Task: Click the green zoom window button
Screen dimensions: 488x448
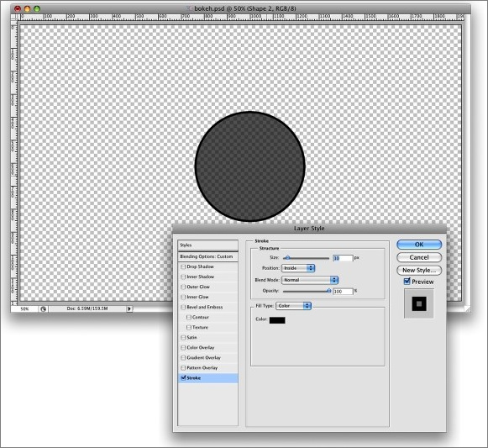Action: tap(37, 8)
